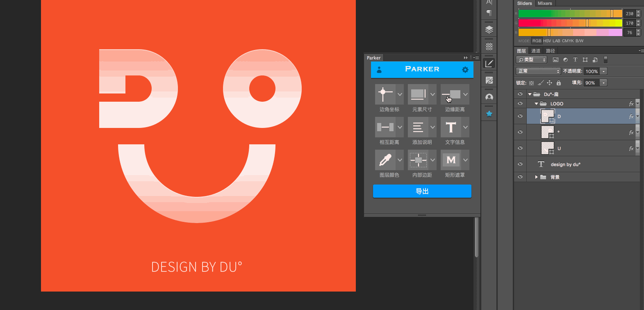Select the text info T tool icon

click(x=451, y=127)
